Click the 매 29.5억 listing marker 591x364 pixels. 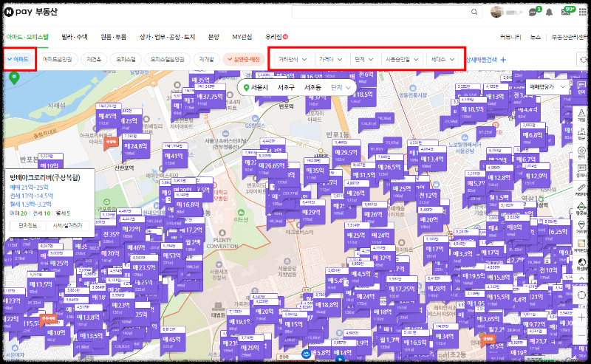[346, 154]
